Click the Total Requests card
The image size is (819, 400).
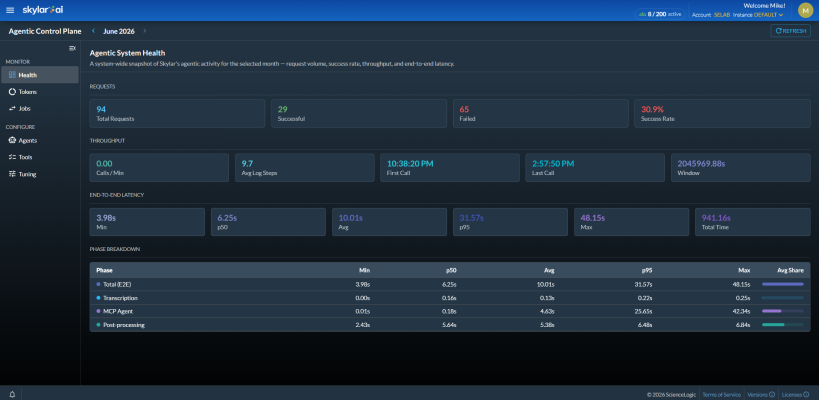177,113
